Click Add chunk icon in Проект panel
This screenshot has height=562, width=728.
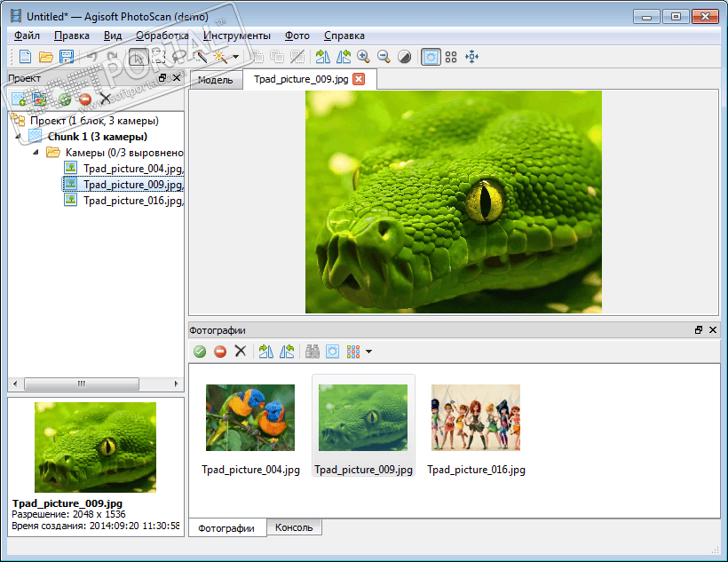coord(19,99)
